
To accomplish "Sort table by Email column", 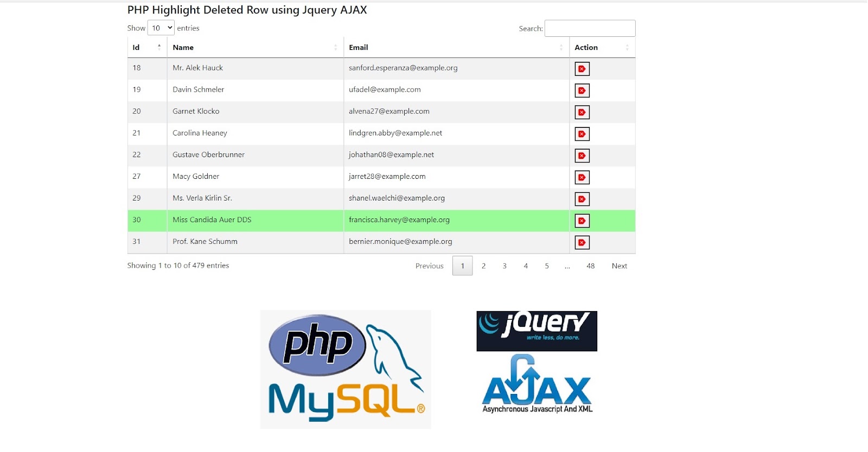I will [456, 48].
